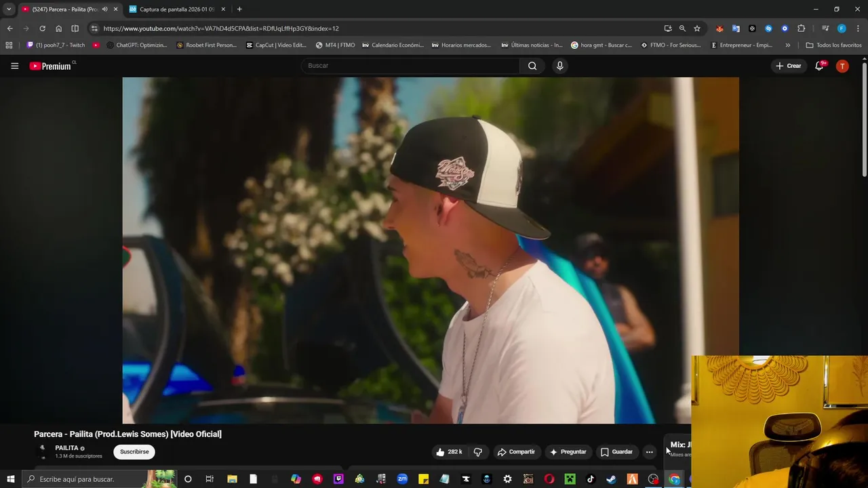Open TikTok from the taskbar
Image resolution: width=868 pixels, height=488 pixels.
tap(590, 479)
